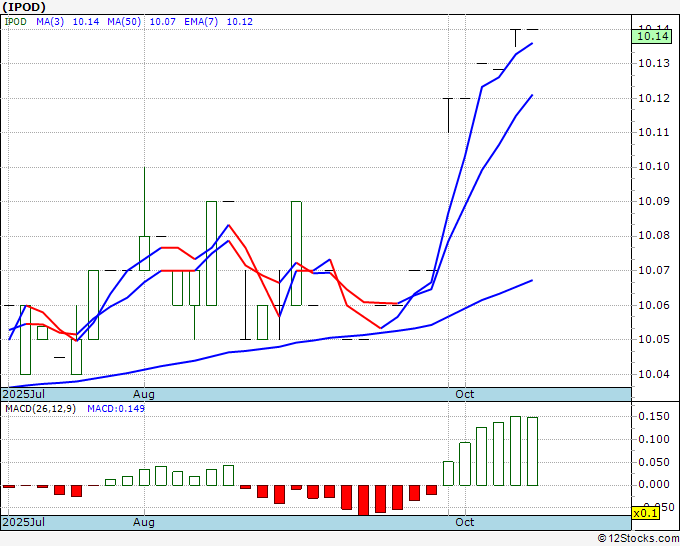Click the 0.050 MACD axis label
Image resolution: width=680 pixels, height=546 pixels.
654,462
